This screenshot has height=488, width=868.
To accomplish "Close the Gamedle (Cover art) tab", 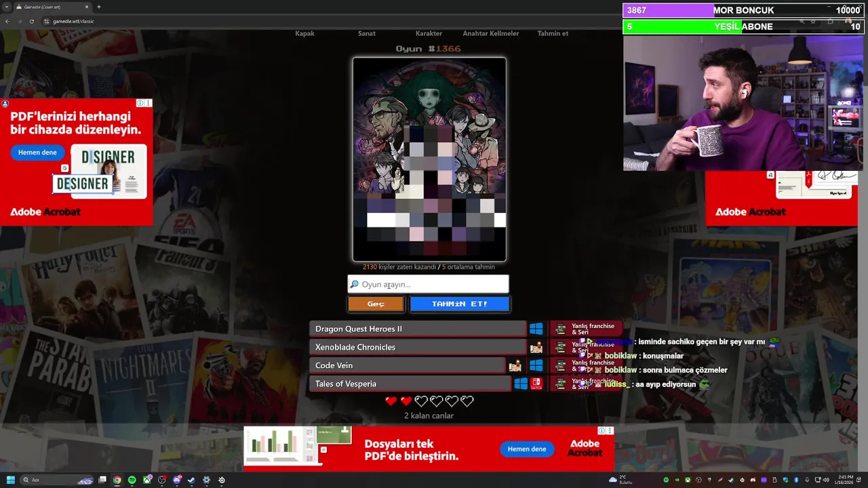I will click(87, 7).
